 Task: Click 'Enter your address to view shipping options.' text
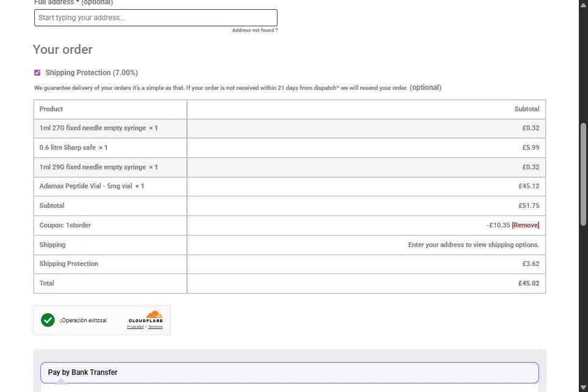[x=474, y=245]
